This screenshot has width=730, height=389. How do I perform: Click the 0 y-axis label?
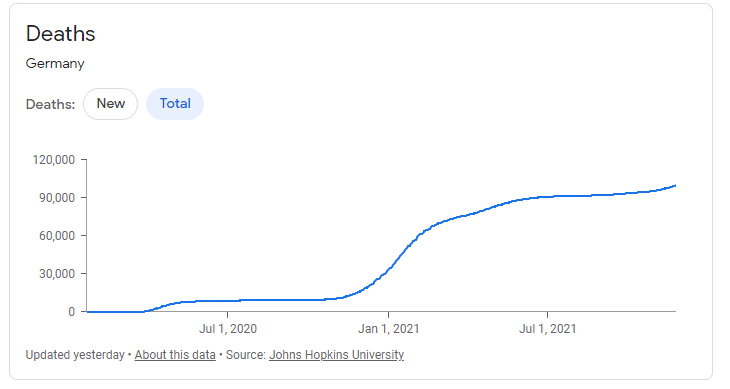71,312
